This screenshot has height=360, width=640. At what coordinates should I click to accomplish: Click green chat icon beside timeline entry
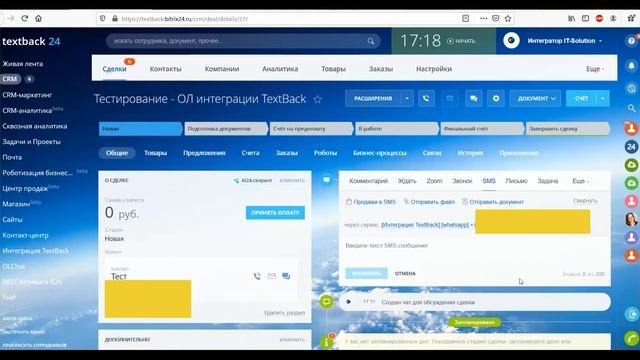(x=326, y=302)
